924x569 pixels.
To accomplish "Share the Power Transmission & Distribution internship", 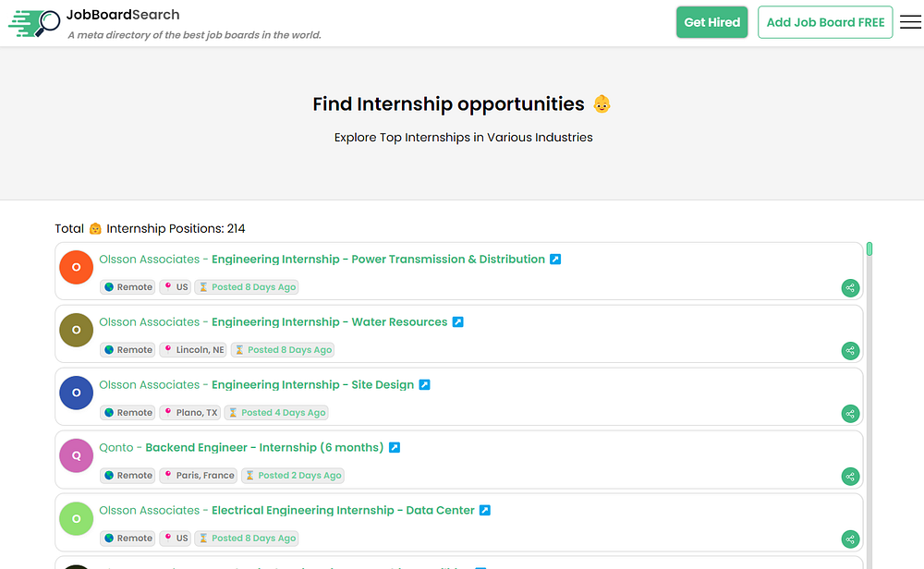I will (850, 288).
